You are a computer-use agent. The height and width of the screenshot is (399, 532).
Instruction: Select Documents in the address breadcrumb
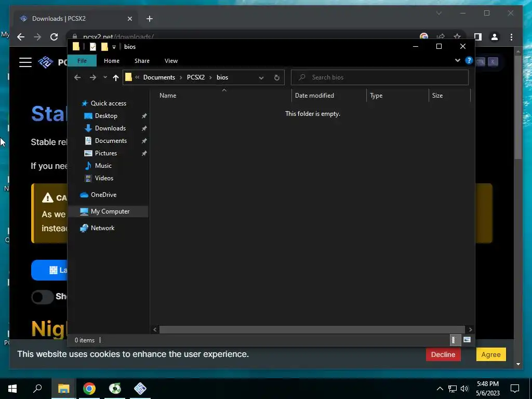[x=159, y=77]
